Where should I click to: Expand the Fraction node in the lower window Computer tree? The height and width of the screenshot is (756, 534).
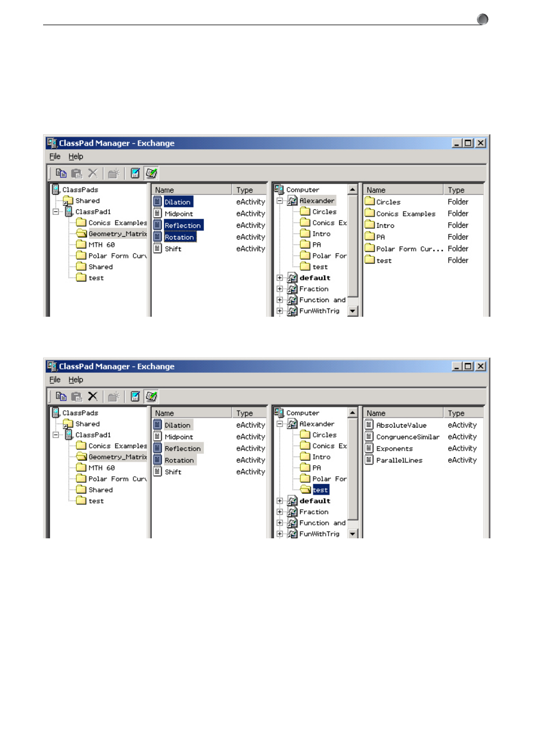point(280,511)
